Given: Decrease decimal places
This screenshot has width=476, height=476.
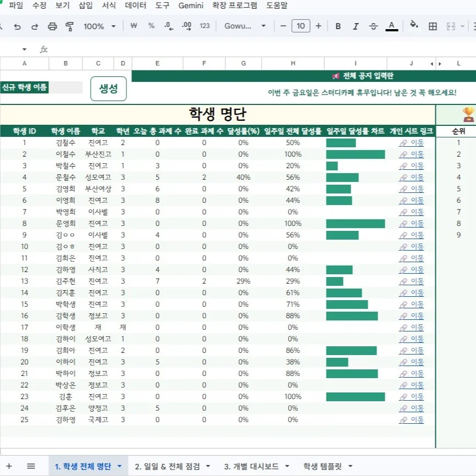Looking at the screenshot, I should [x=169, y=26].
